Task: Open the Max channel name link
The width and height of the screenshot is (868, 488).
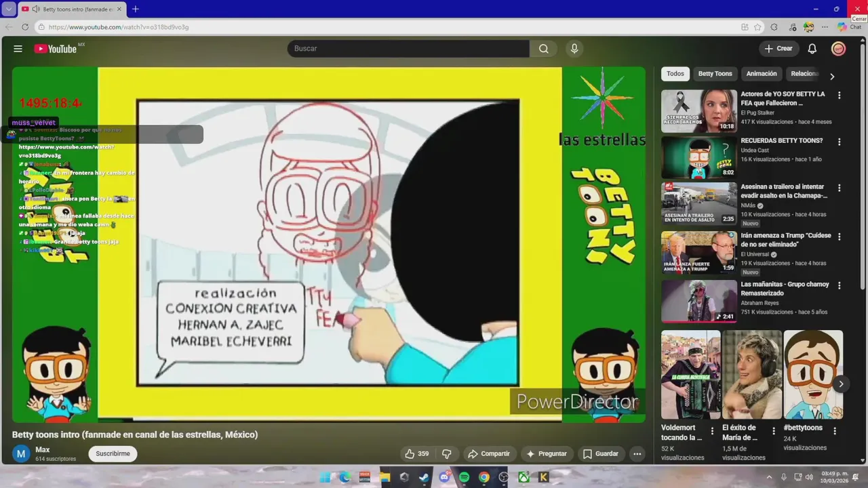Action: pyautogui.click(x=42, y=450)
